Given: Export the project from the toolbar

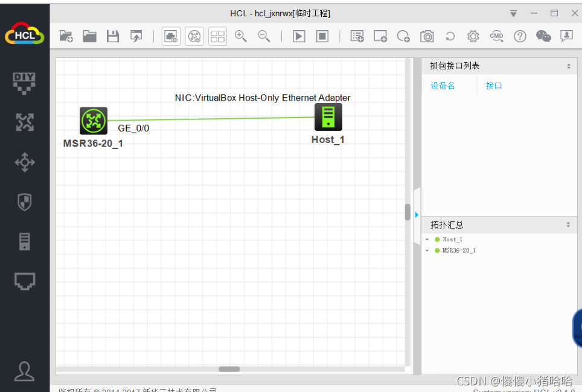Looking at the screenshot, I should (x=136, y=36).
